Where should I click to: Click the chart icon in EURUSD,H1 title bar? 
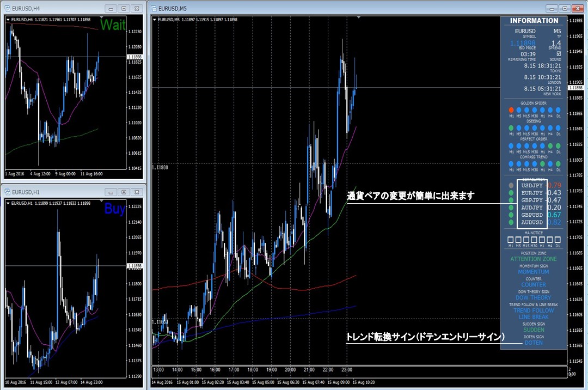(8, 192)
